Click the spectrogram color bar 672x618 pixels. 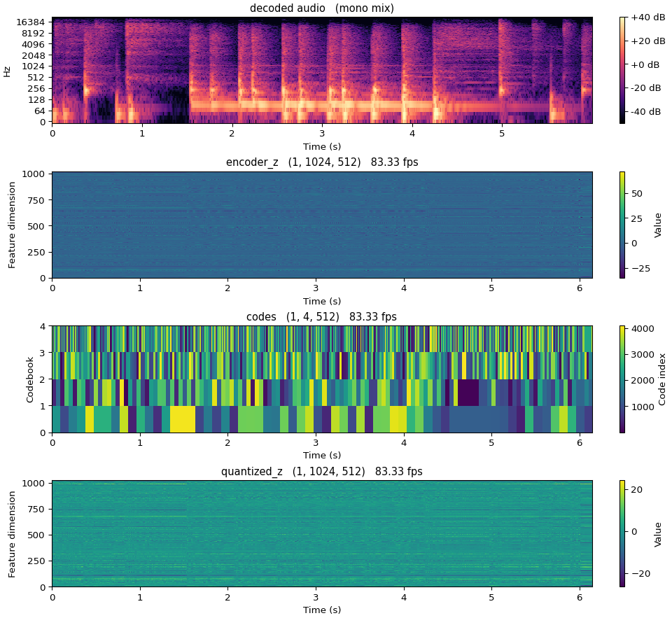tap(622, 70)
